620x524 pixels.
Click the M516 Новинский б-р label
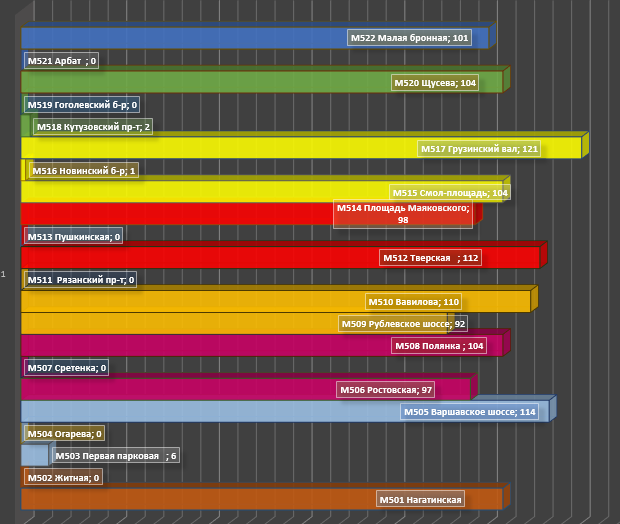point(84,171)
